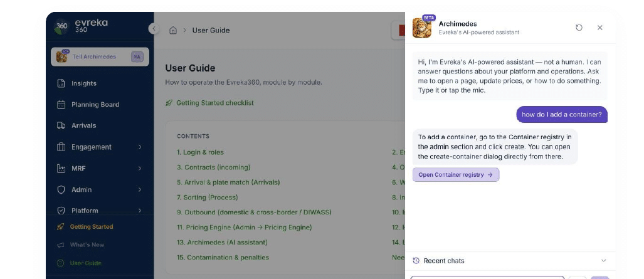644x279 pixels.
Task: Click the chat message input field
Action: click(487, 277)
